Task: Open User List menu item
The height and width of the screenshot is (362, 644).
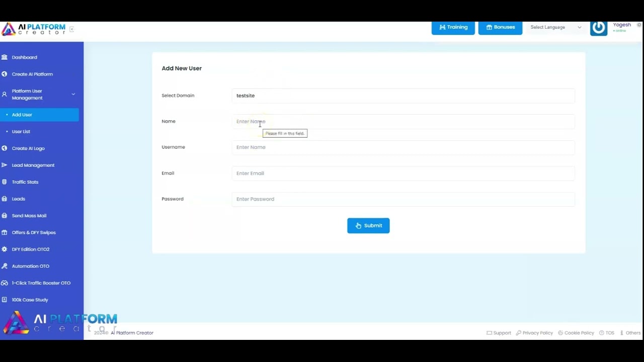Action: tap(21, 132)
